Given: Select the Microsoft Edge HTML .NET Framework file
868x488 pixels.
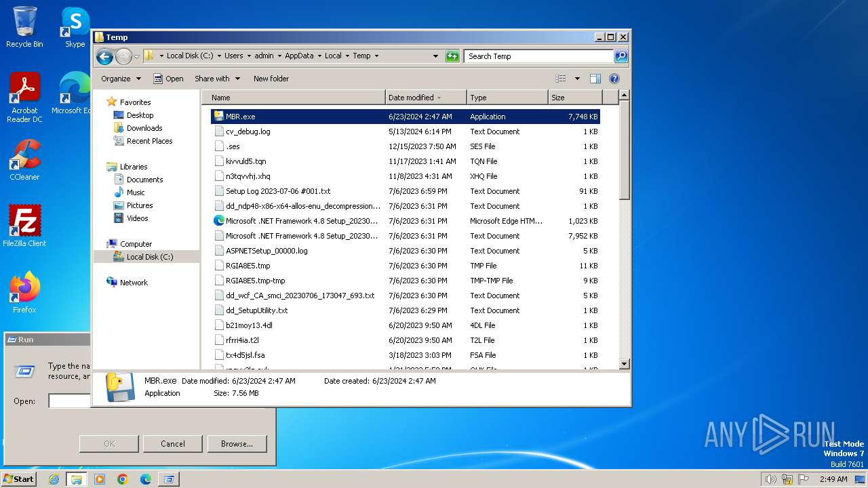Looking at the screenshot, I should [x=405, y=221].
